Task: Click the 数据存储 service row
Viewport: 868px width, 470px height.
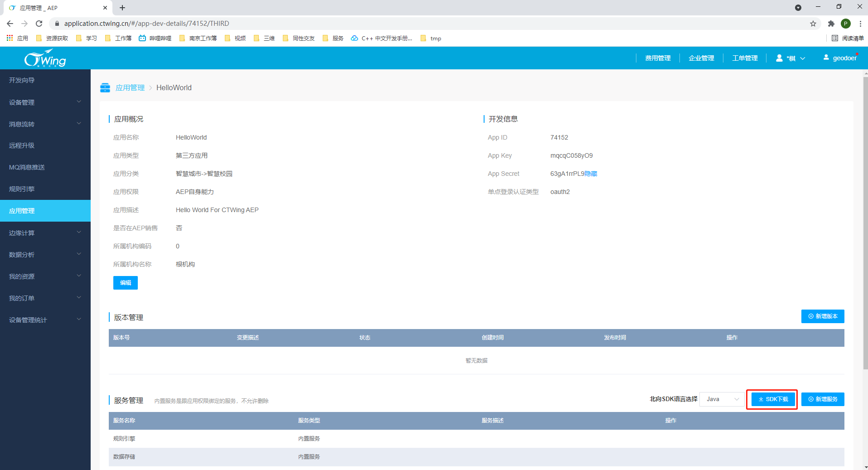Action: [476, 457]
